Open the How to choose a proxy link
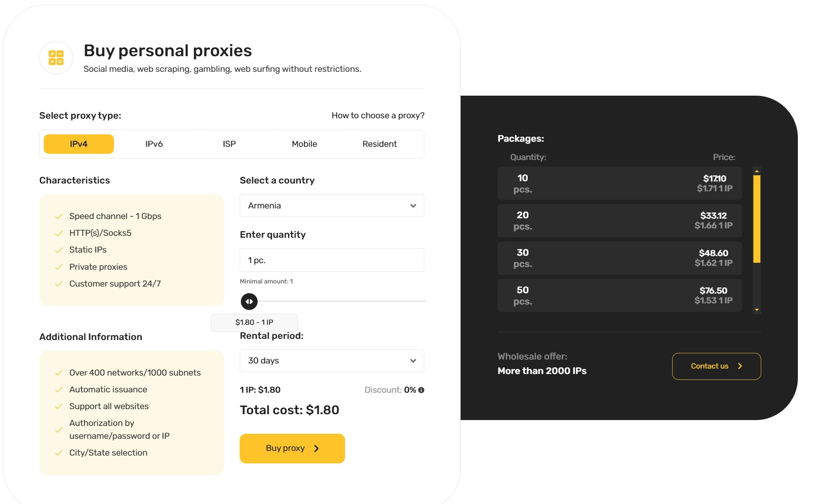The width and height of the screenshot is (817, 504). point(378,116)
